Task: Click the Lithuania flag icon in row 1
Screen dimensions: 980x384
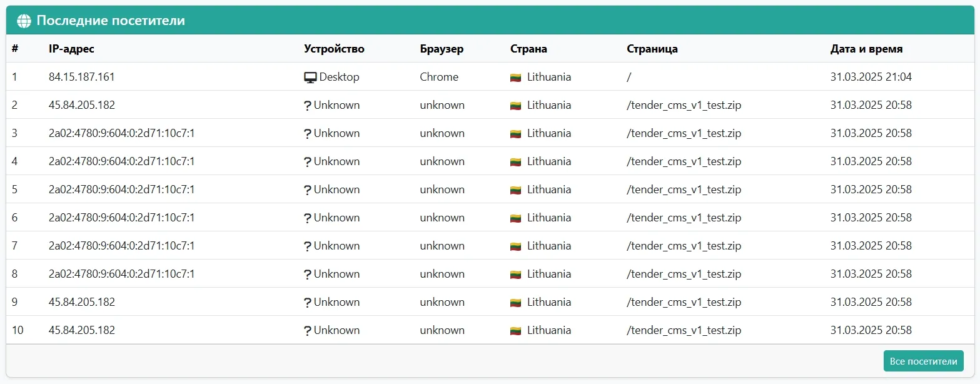Action: click(516, 76)
